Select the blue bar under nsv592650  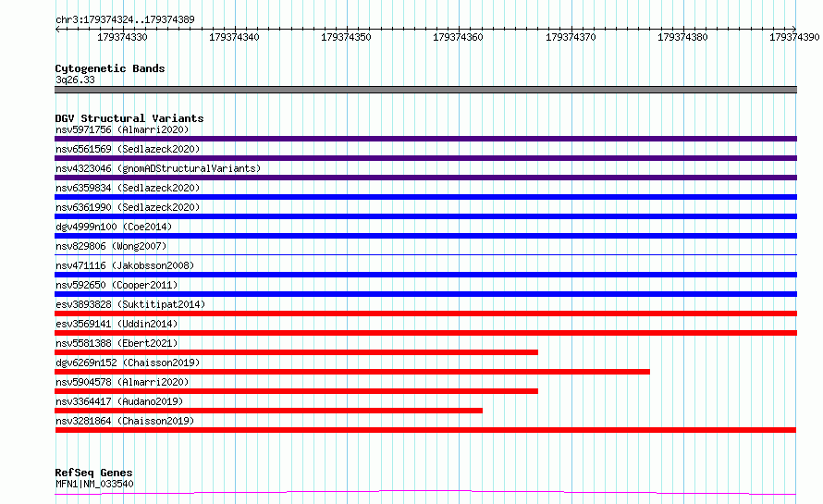pos(425,294)
